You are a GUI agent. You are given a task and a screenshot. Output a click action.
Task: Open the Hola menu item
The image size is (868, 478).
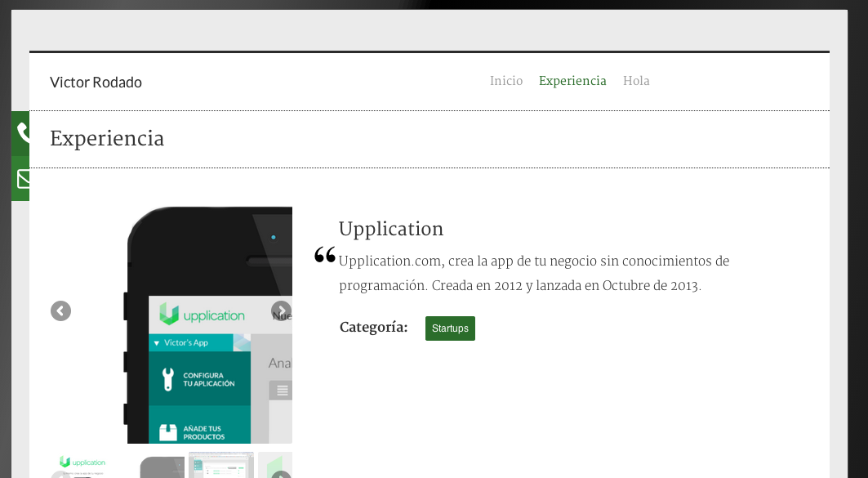(636, 81)
